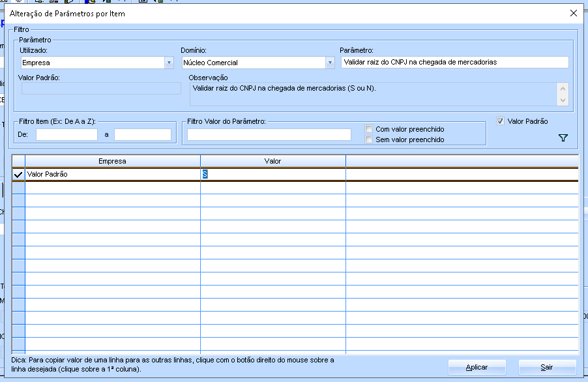Click the S value cell
588x382 pixels.
tap(272, 174)
